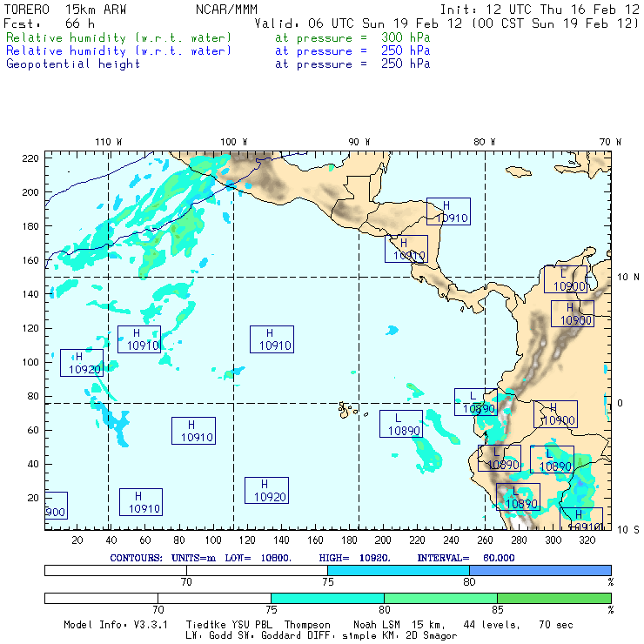
Task: Click horizontal axis tick label '280'
Action: click(x=520, y=540)
